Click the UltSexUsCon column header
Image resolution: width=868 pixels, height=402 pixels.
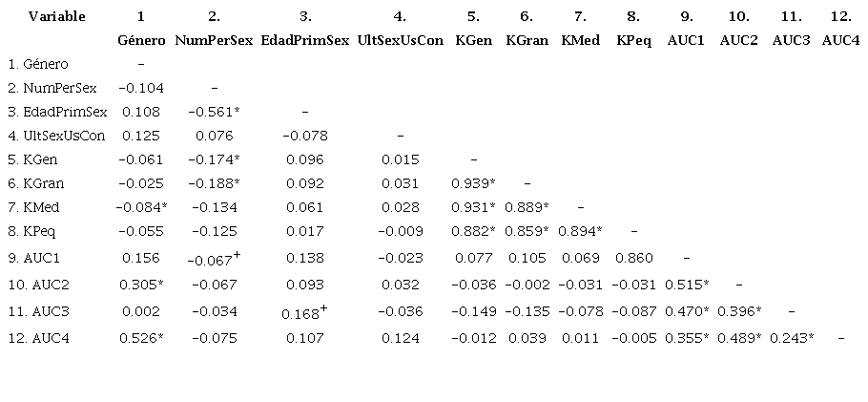coord(400,41)
